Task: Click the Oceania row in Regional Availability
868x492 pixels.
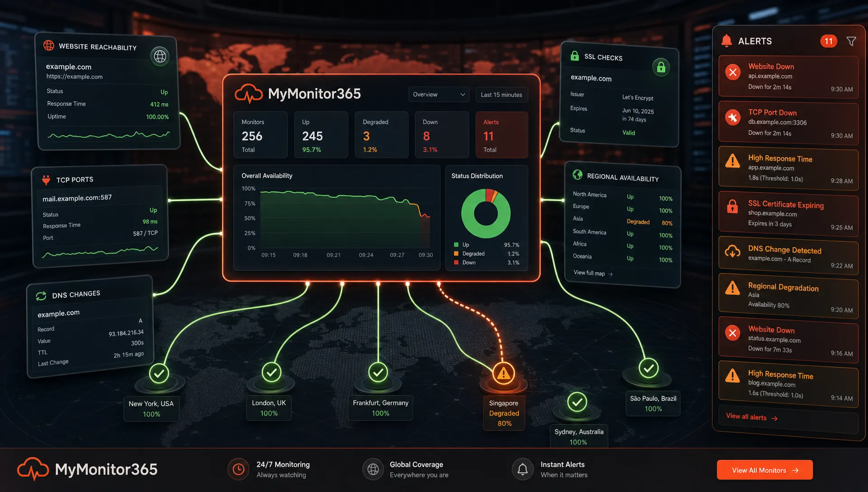Action: click(622, 258)
